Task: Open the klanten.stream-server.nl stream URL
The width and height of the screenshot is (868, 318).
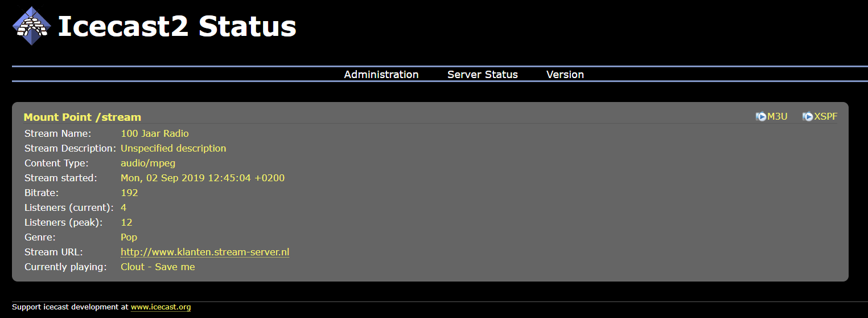Action: [205, 252]
